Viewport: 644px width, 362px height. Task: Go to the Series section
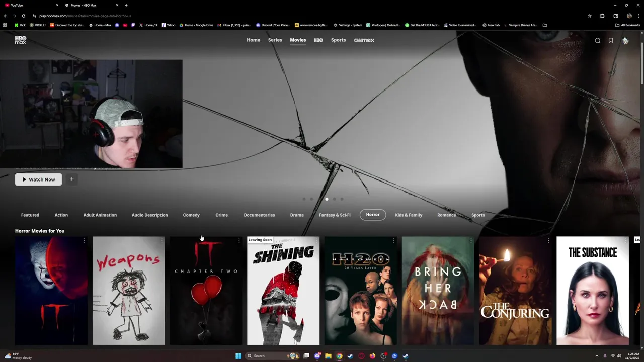click(x=275, y=40)
